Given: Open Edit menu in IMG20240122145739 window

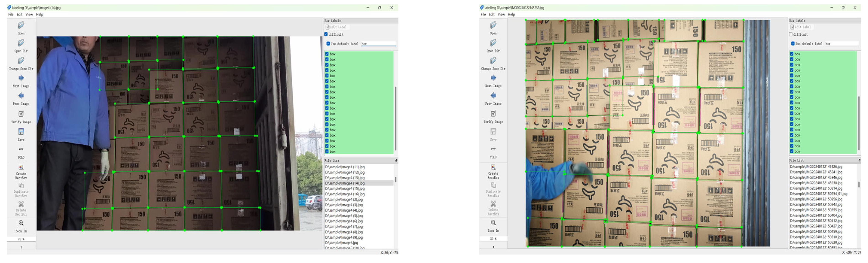Looking at the screenshot, I should 492,14.
